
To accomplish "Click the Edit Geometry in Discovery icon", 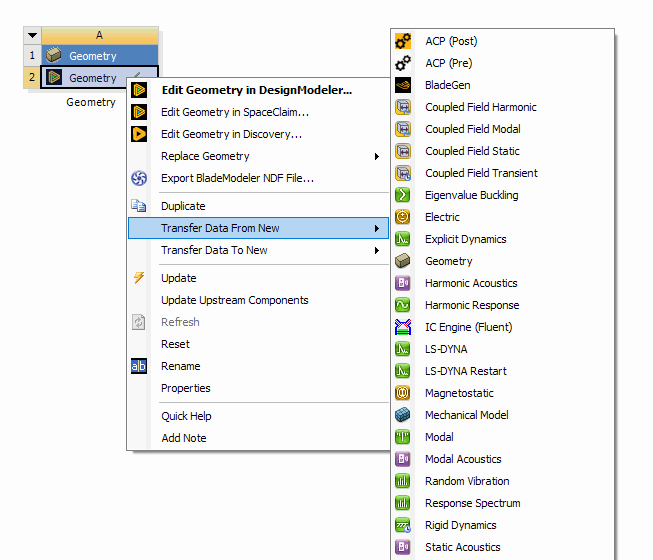I will (140, 134).
